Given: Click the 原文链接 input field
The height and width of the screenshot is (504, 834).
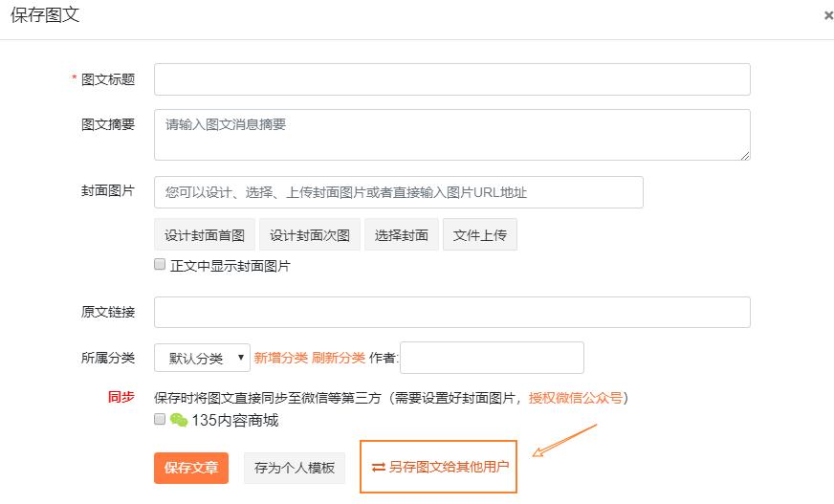Looking at the screenshot, I should coord(452,313).
